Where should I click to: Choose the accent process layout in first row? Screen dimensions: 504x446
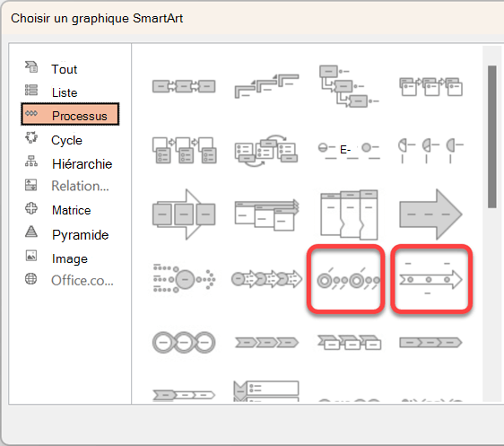[430, 86]
